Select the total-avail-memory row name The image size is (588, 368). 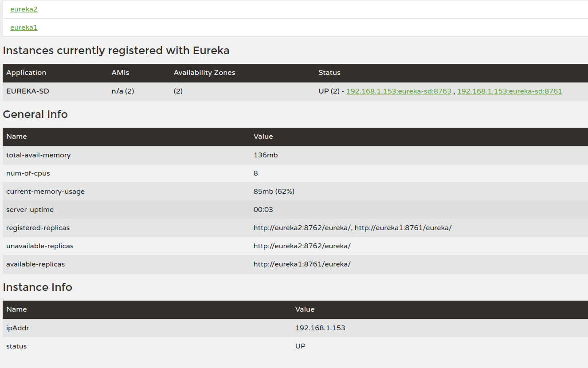pos(38,155)
